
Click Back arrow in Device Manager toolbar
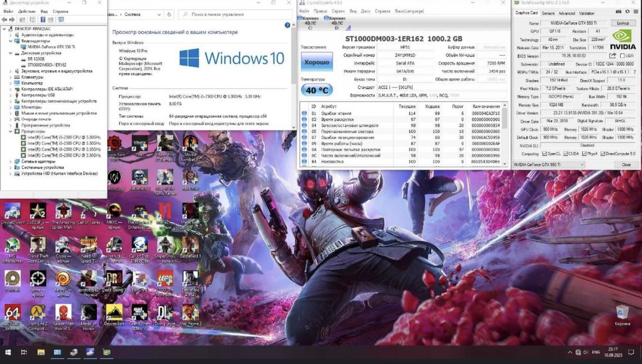[x=4, y=19]
